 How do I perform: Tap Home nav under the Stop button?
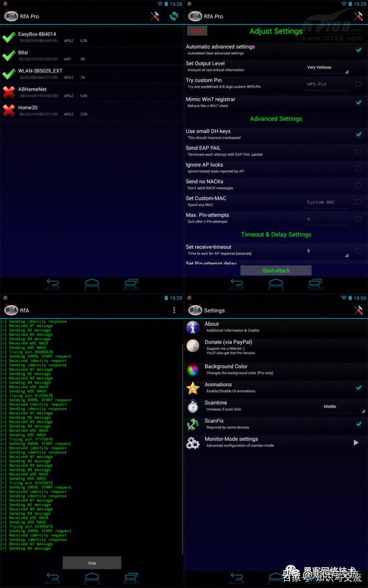(x=92, y=578)
